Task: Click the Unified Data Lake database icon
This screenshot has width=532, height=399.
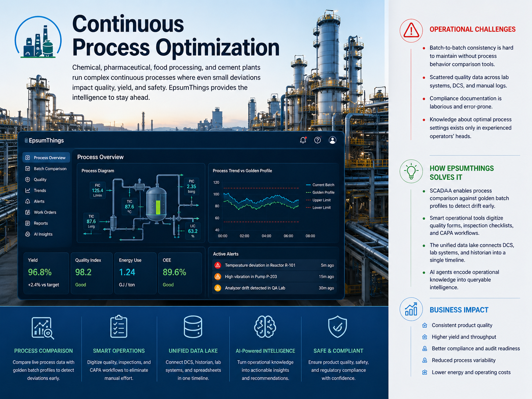Action: 193,327
